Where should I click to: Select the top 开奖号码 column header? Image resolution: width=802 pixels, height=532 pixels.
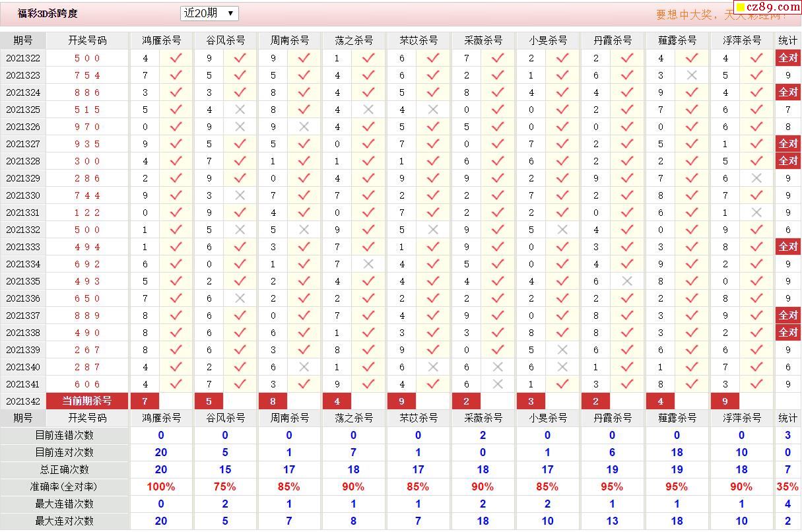(x=87, y=40)
